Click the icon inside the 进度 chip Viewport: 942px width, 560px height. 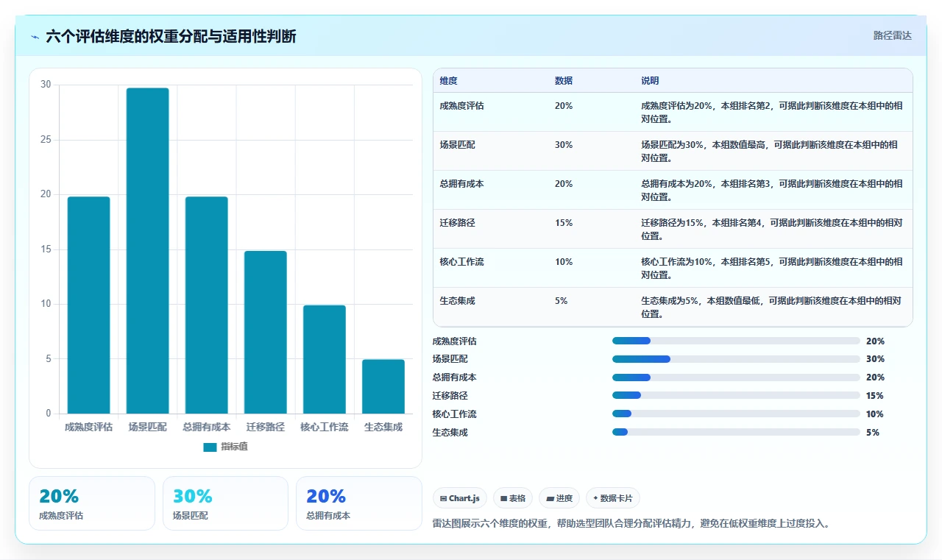[x=550, y=499]
